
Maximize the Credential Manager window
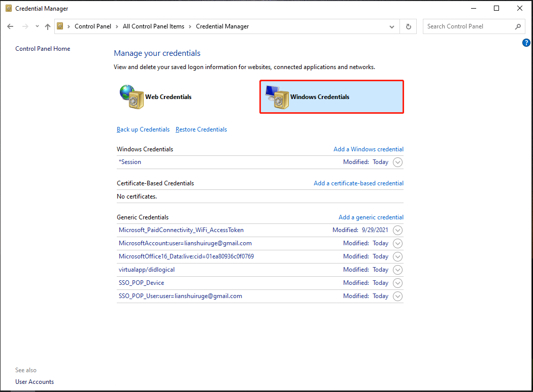[496, 8]
